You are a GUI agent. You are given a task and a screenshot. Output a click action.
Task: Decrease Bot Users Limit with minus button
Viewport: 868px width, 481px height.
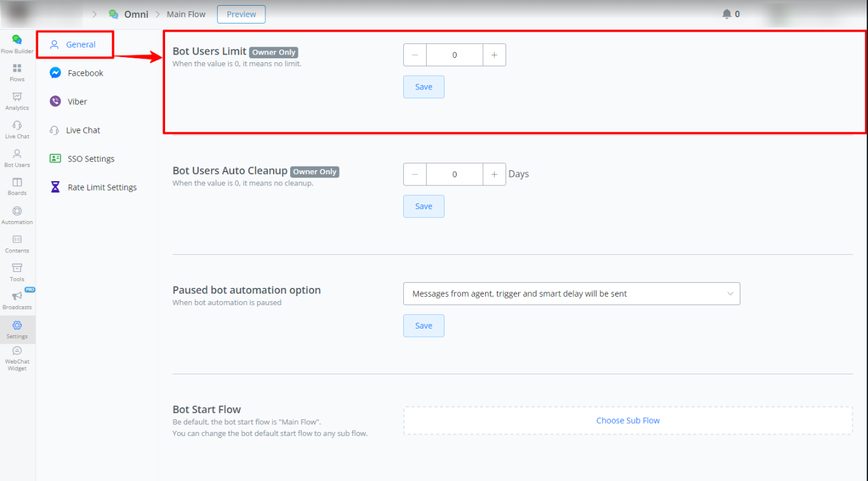(x=415, y=55)
